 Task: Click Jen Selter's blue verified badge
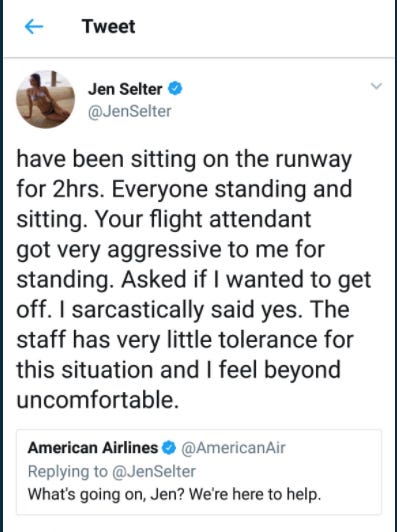(x=176, y=89)
